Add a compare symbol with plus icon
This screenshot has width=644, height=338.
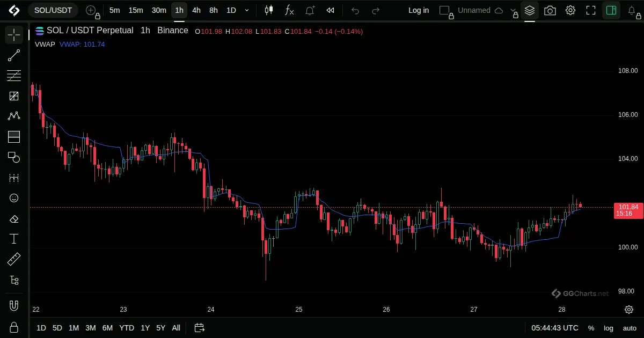92,10
